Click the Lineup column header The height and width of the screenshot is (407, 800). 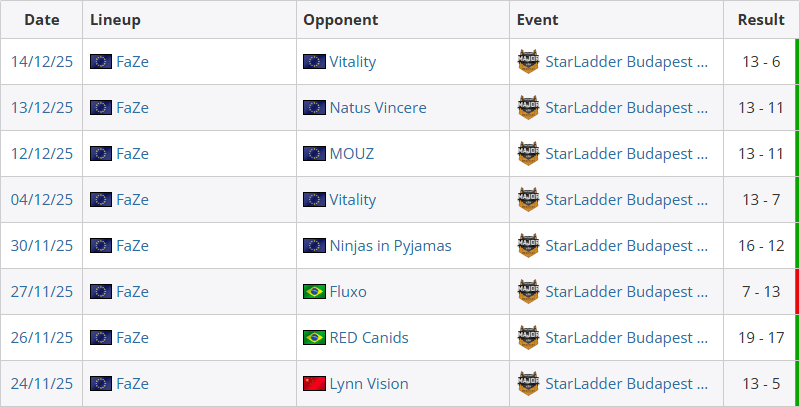point(115,20)
